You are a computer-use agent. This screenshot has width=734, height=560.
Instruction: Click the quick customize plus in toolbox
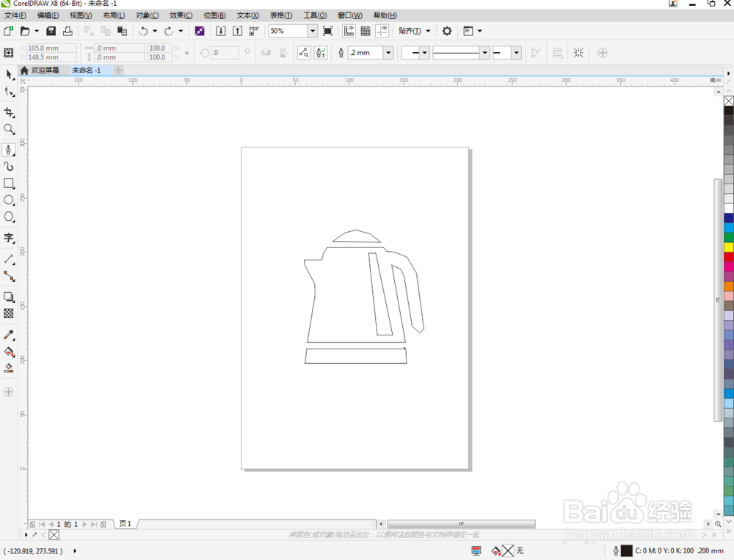[x=8, y=392]
